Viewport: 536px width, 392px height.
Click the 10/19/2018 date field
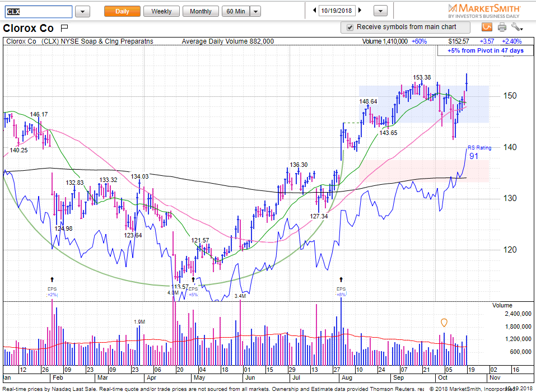pos(337,11)
